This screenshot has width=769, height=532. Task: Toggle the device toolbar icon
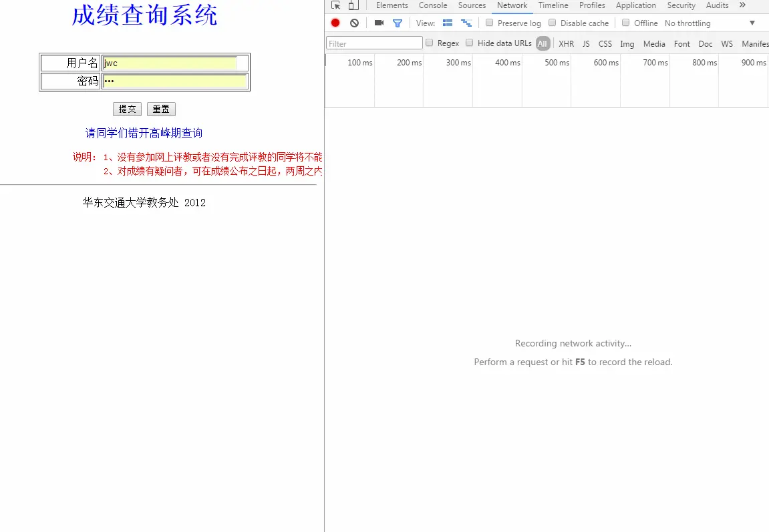(x=352, y=5)
